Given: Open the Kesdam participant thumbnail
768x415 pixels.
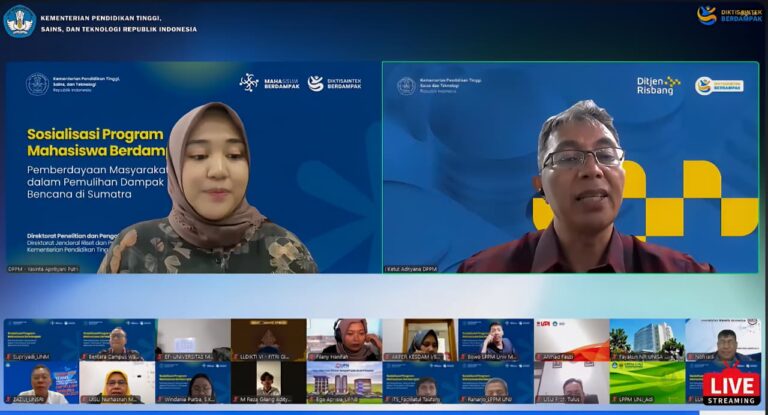Looking at the screenshot, I should pyautogui.click(x=420, y=340).
